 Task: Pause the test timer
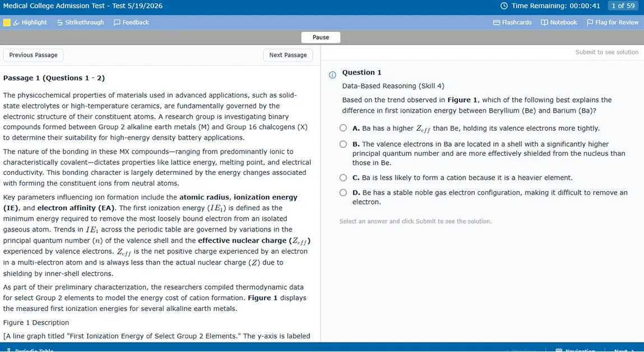point(321,38)
